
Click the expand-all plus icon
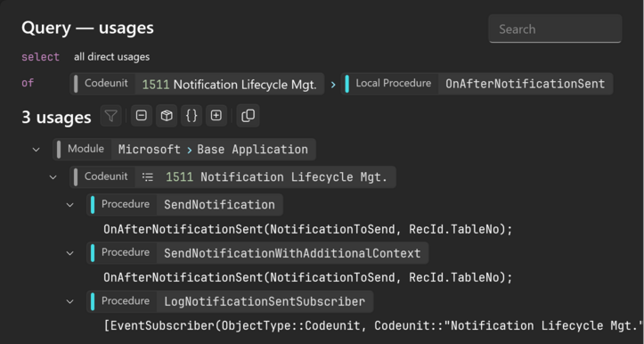tap(216, 116)
